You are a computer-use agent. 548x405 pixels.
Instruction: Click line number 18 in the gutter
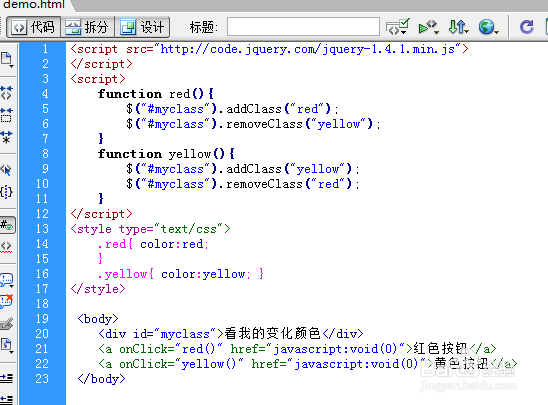42,304
